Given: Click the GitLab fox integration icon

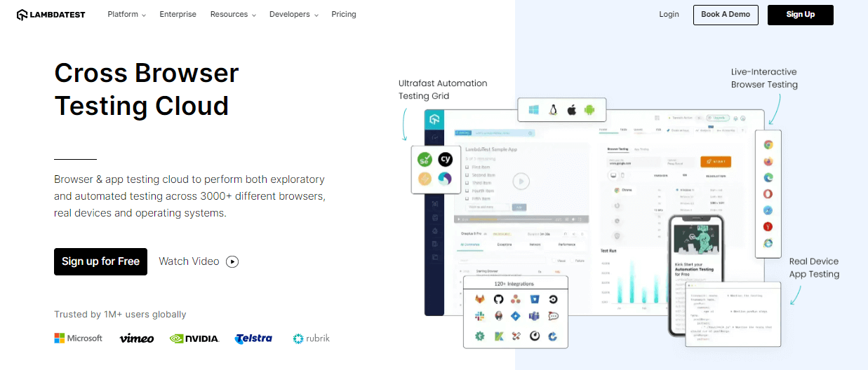Looking at the screenshot, I should click(x=480, y=299).
